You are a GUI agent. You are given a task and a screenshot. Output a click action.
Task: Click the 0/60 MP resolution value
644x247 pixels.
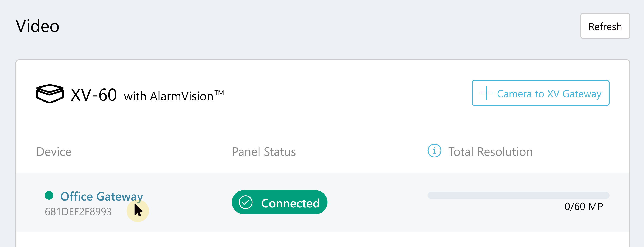(x=584, y=207)
